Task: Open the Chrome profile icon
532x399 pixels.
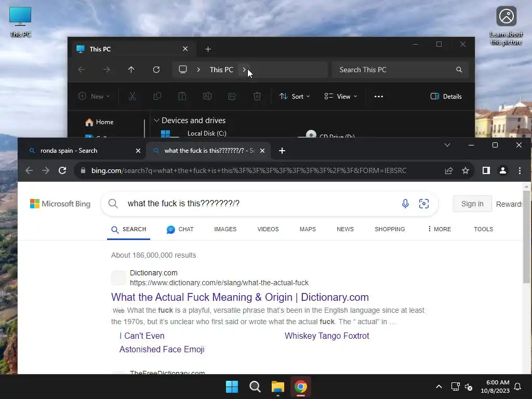Action: [503, 170]
